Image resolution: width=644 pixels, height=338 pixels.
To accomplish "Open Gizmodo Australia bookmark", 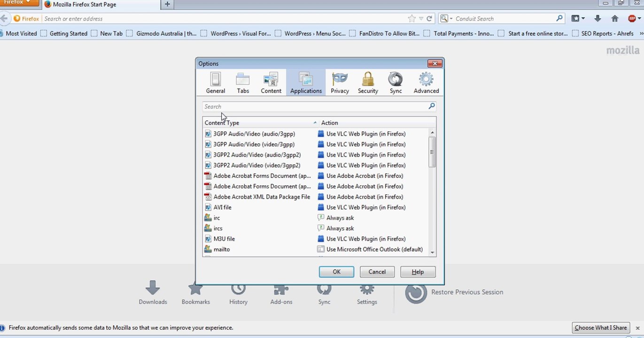I will pos(162,33).
